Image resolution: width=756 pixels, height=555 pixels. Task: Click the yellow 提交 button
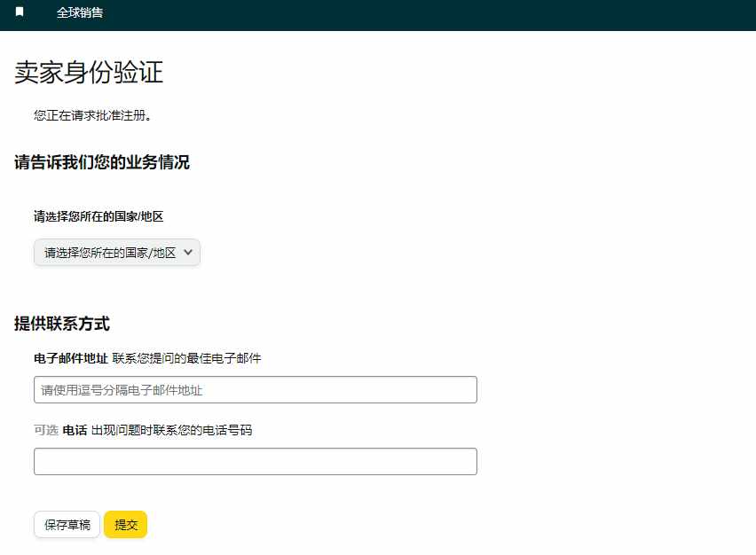(126, 525)
